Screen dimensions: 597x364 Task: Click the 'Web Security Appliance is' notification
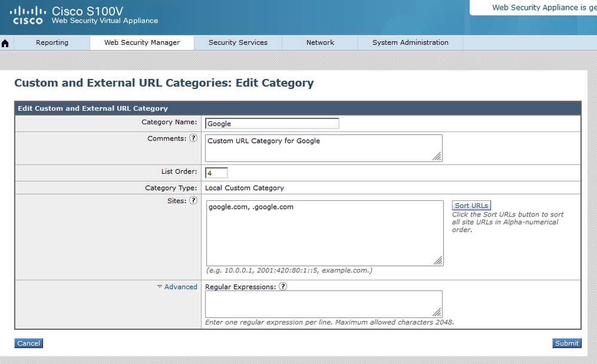coord(539,8)
